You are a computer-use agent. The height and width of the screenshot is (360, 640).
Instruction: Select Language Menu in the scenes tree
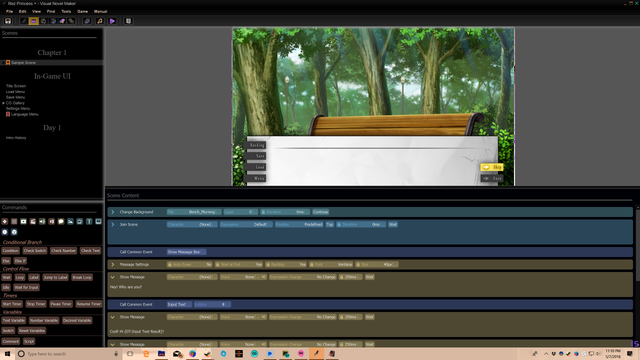(x=24, y=114)
